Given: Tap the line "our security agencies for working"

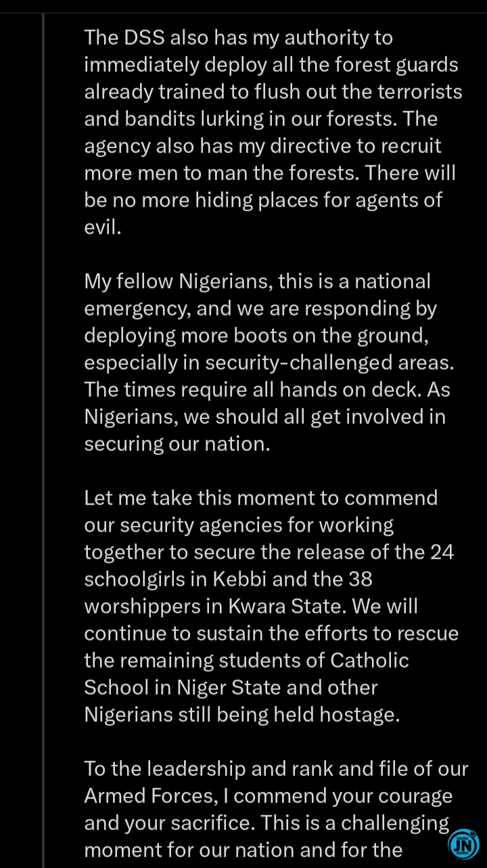Looking at the screenshot, I should [239, 525].
